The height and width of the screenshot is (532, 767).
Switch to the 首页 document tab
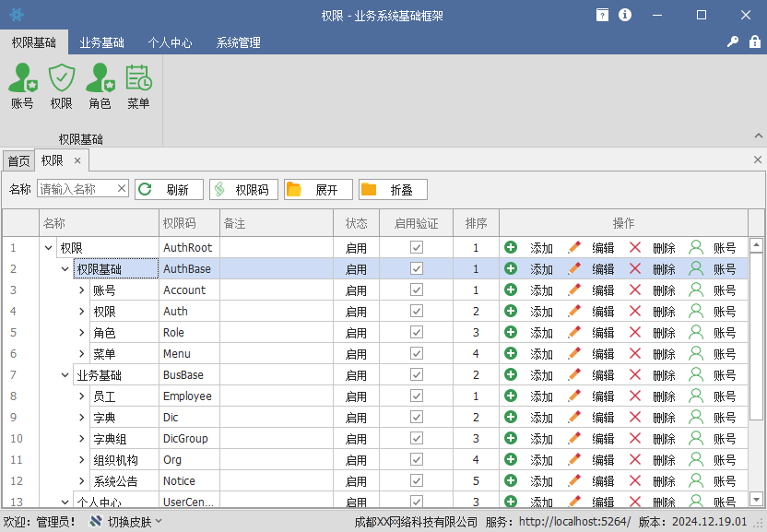click(18, 160)
